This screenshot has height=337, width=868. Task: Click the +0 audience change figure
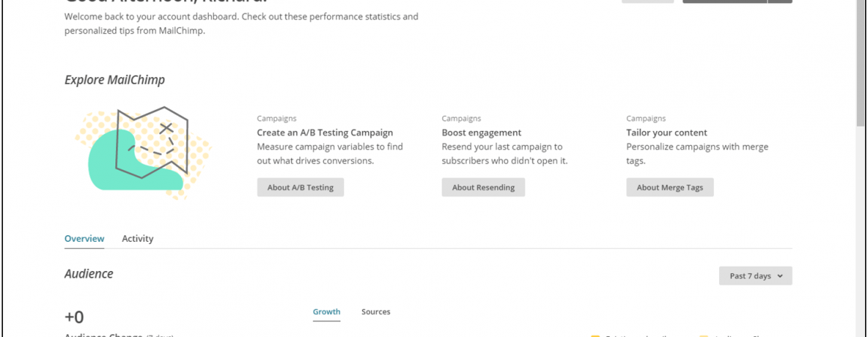74,317
